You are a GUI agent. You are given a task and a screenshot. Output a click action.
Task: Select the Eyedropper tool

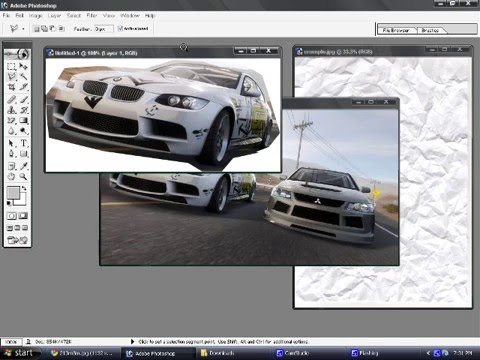(23, 166)
